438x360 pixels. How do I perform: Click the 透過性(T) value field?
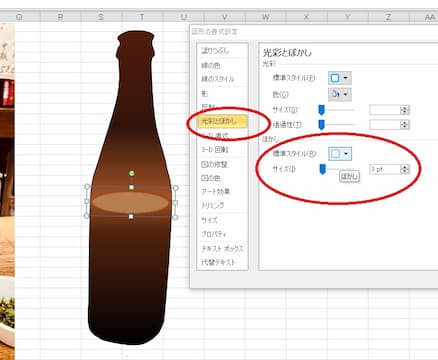click(385, 125)
